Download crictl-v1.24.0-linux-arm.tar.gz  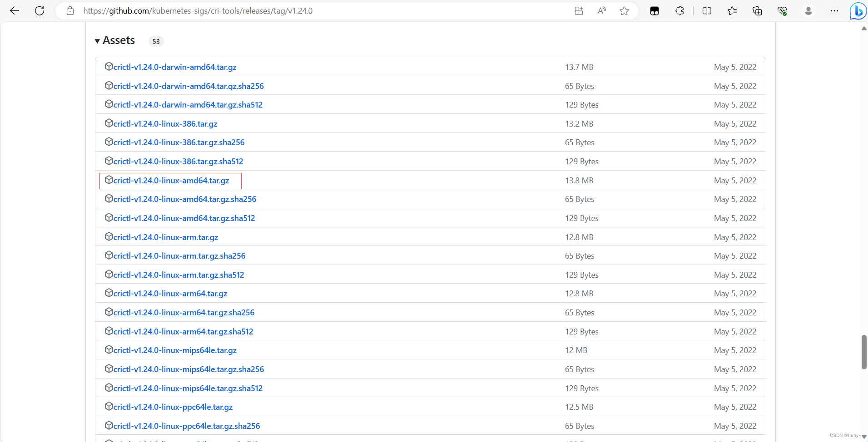(166, 237)
